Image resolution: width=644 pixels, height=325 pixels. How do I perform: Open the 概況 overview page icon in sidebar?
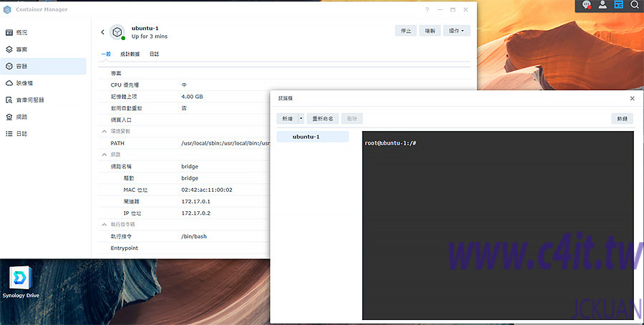9,32
